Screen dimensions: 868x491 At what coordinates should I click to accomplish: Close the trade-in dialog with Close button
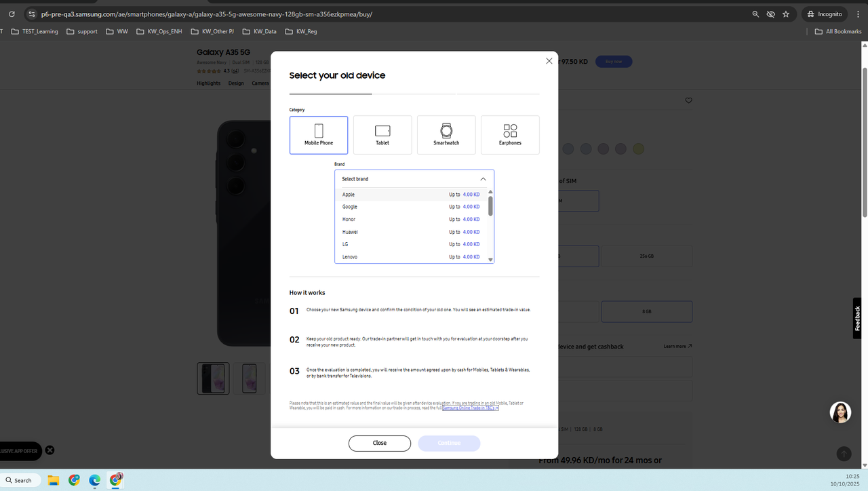(379, 443)
